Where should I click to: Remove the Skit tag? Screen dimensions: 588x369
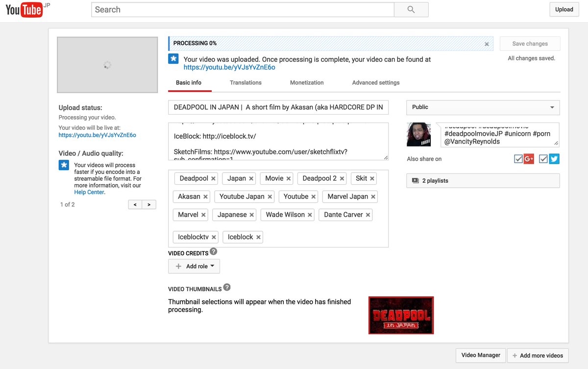[x=372, y=179]
